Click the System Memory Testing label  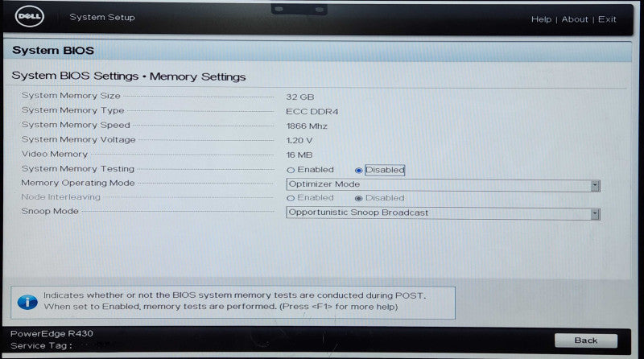click(x=77, y=169)
